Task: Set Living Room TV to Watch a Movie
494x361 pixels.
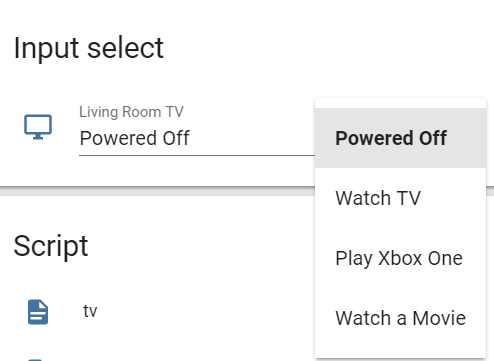Action: [400, 318]
